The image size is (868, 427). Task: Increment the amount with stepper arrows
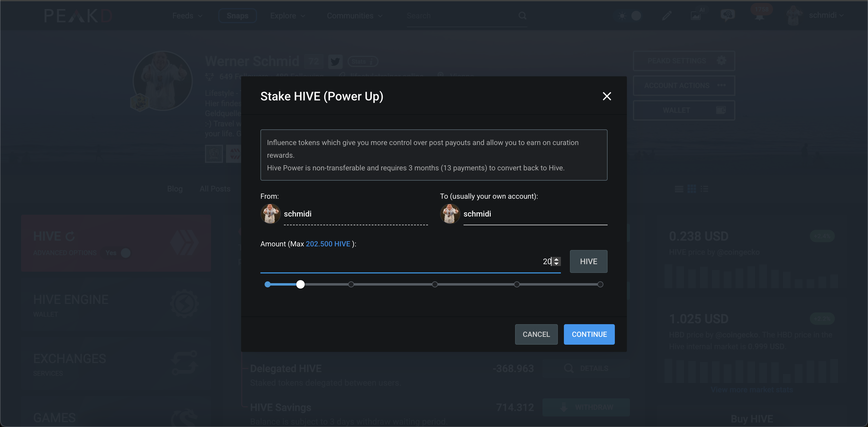pyautogui.click(x=556, y=259)
